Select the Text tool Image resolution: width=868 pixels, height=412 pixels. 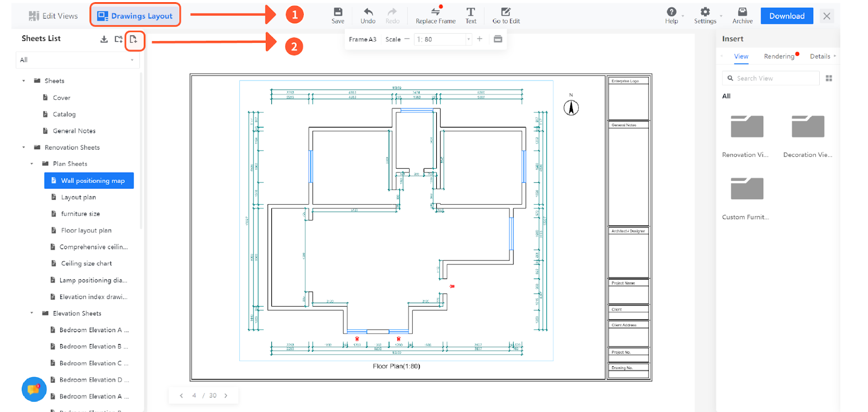[x=470, y=15]
